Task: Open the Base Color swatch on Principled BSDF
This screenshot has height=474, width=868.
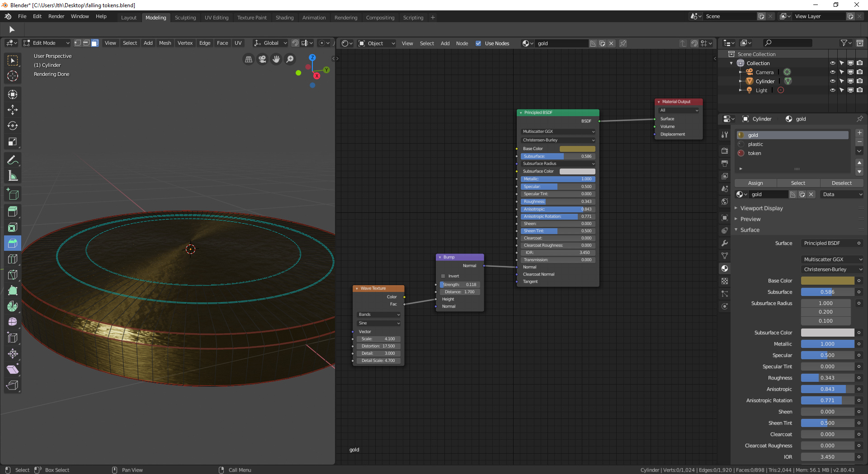Action: (577, 148)
